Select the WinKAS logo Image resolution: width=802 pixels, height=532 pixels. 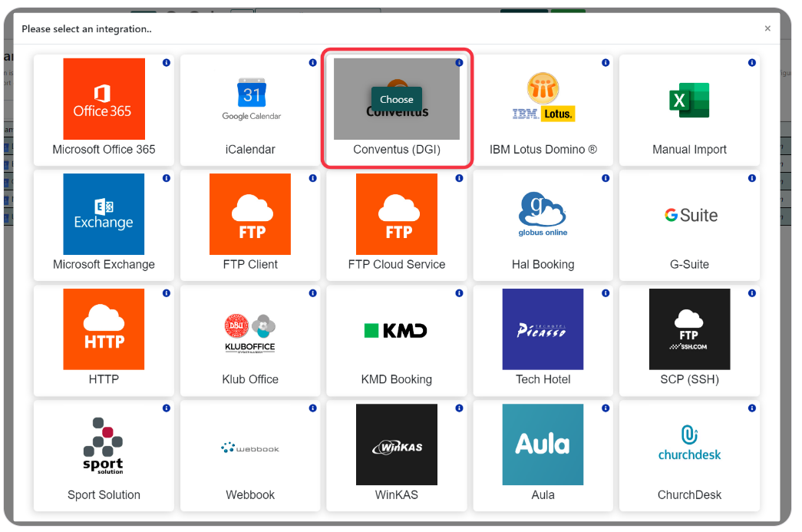coord(397,444)
